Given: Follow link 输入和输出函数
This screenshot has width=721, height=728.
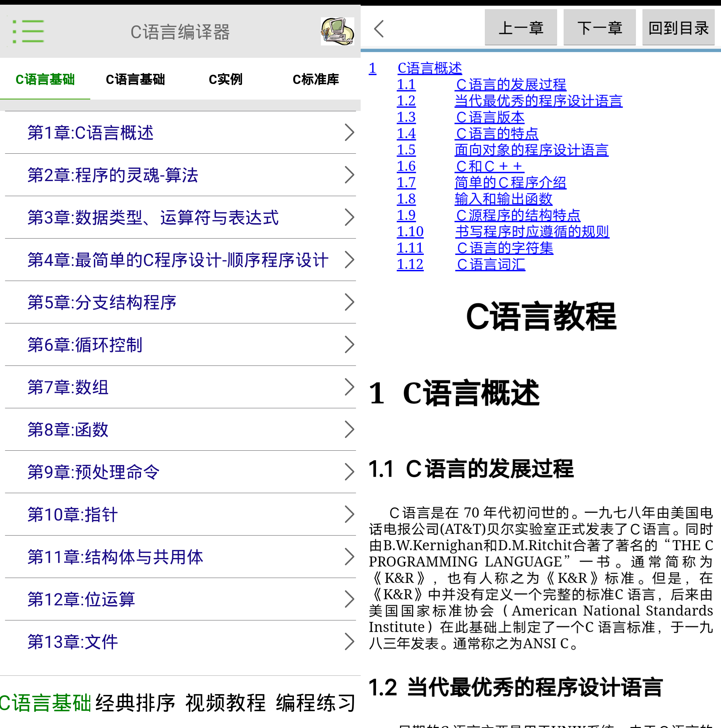Looking at the screenshot, I should [x=503, y=199].
